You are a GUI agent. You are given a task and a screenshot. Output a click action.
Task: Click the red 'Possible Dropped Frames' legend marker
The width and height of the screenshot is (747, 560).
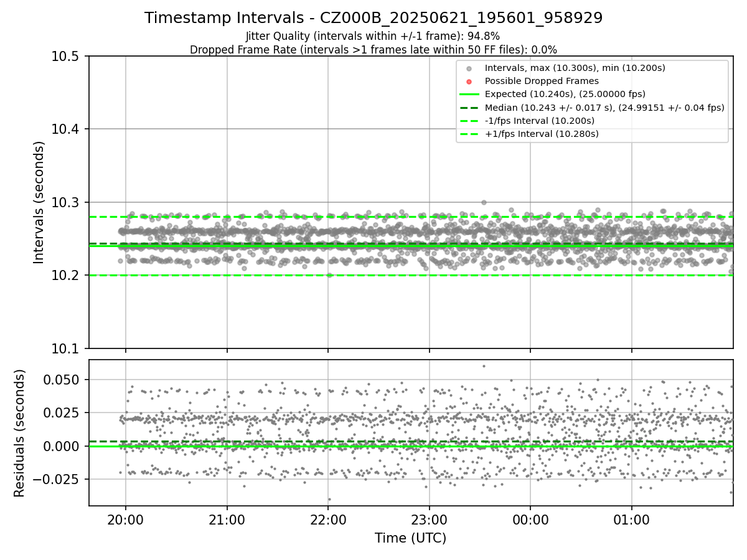469,81
